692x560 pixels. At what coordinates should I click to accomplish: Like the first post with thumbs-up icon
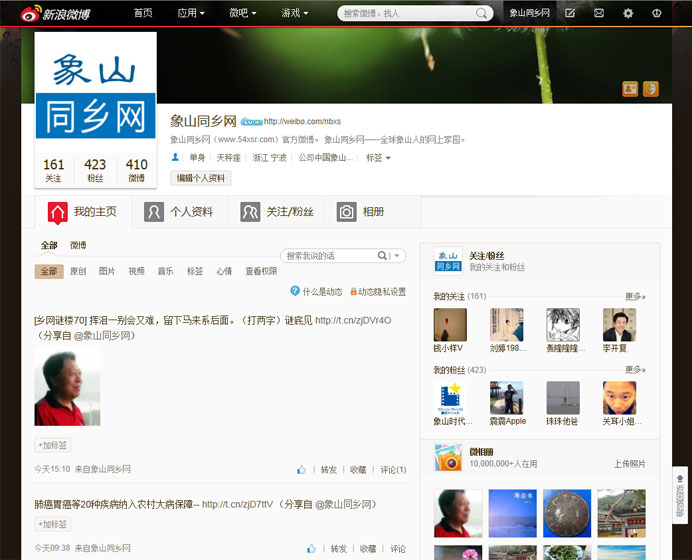301,469
